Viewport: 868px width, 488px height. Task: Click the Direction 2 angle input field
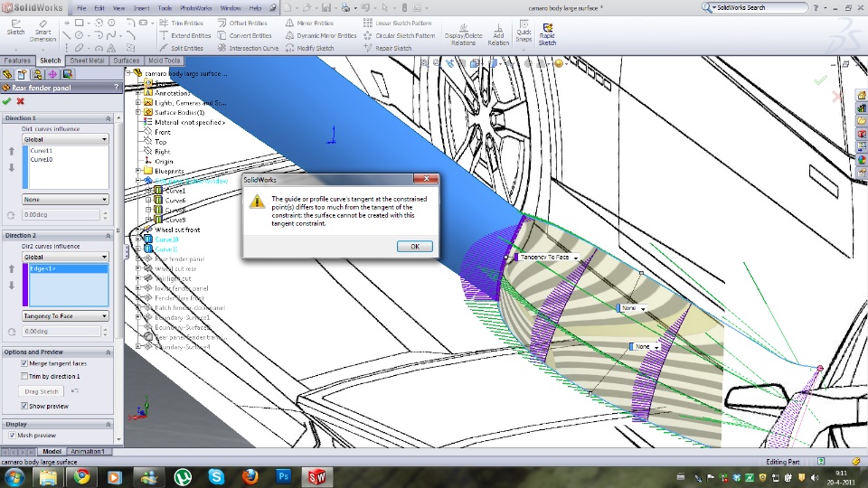pyautogui.click(x=61, y=332)
